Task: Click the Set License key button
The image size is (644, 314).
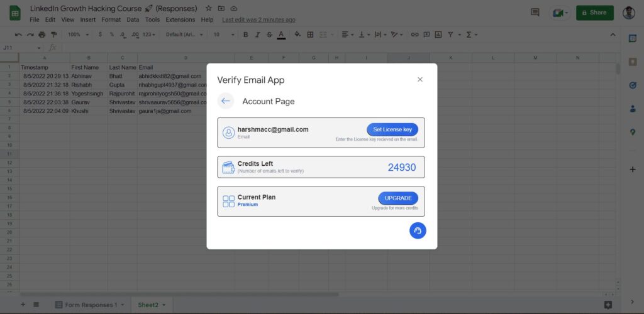Action: tap(392, 129)
